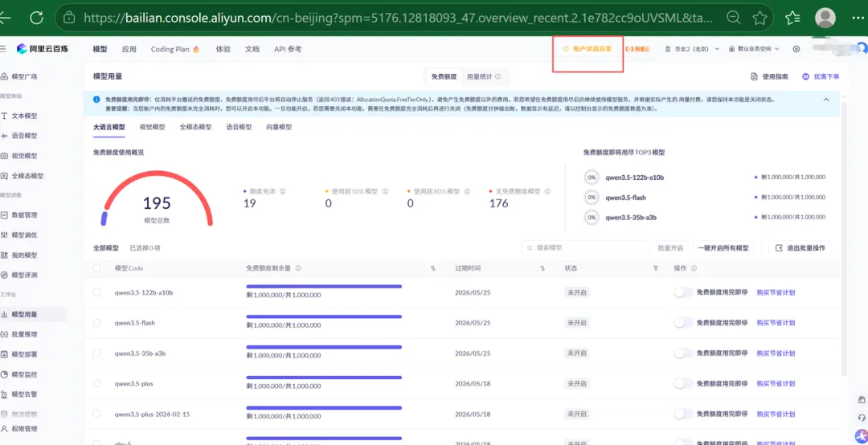Click the 退出批量操作 button
Viewport: 868px width, 445px height.
pos(800,248)
